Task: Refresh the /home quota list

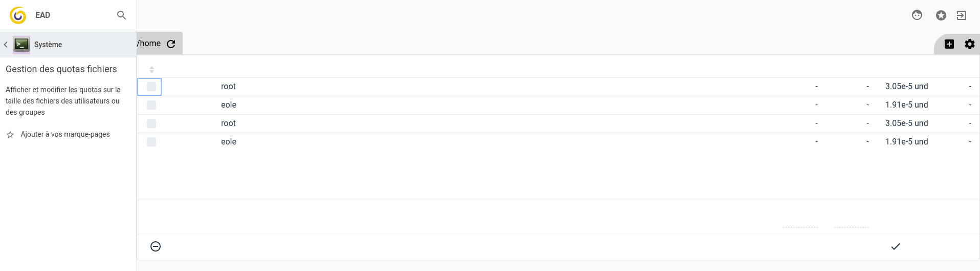Action: click(171, 44)
